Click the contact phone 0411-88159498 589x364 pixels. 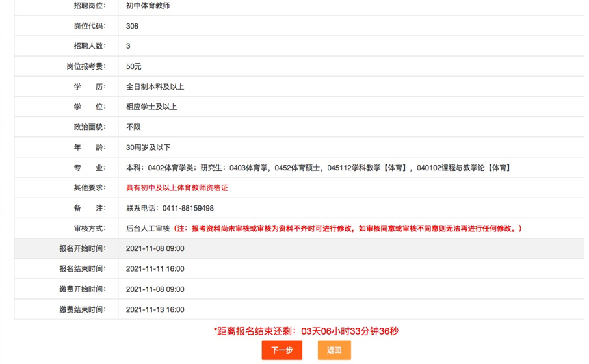tap(170, 208)
